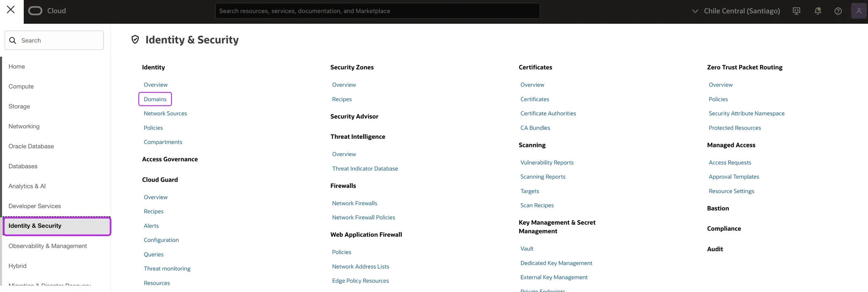Open the Access Governance heading
This screenshot has width=868, height=292.
[170, 159]
